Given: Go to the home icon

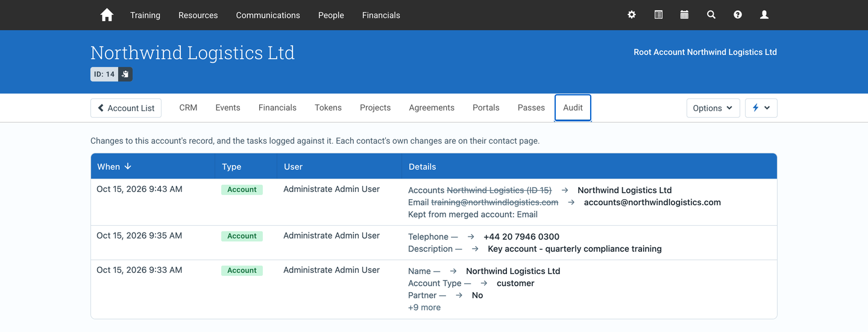Looking at the screenshot, I should [x=107, y=15].
